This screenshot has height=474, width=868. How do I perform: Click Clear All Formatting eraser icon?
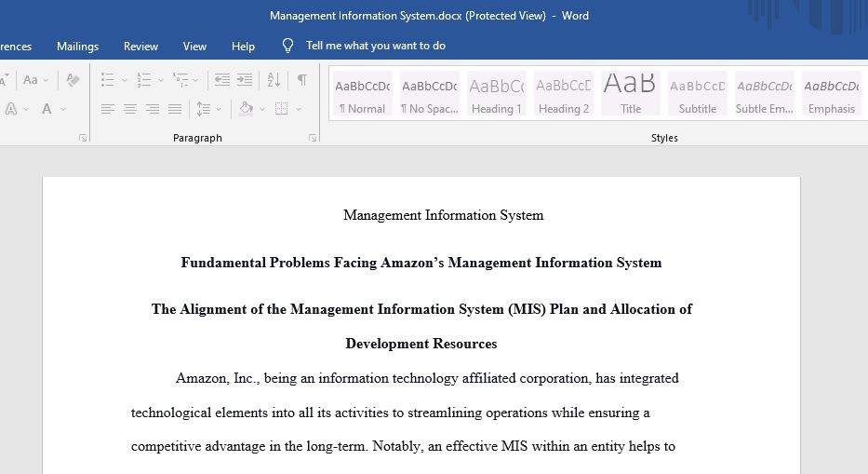(73, 80)
